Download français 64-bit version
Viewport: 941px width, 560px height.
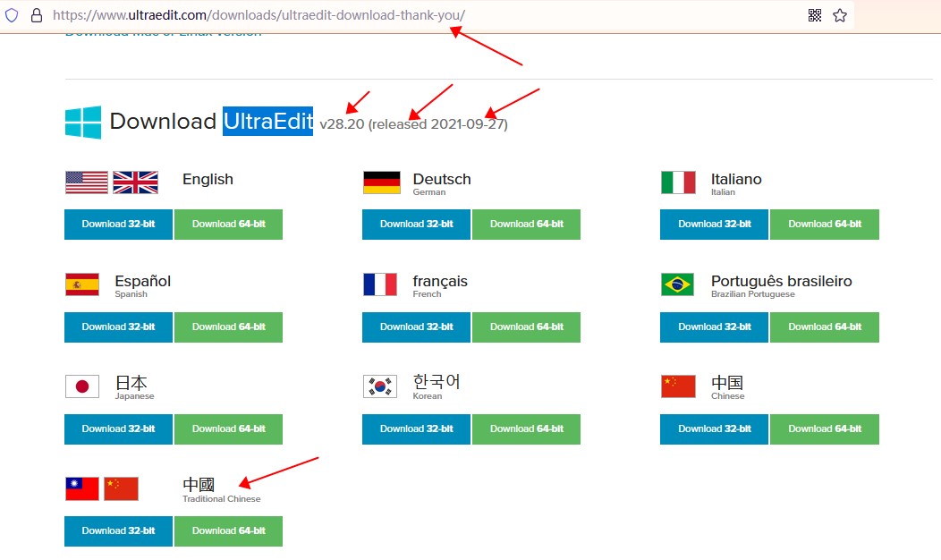(x=526, y=327)
